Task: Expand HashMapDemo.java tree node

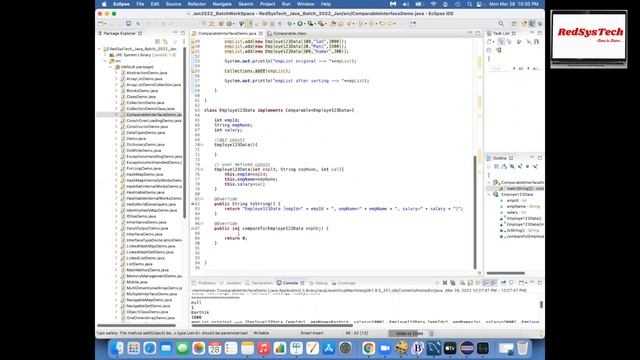Action: [x=116, y=174]
